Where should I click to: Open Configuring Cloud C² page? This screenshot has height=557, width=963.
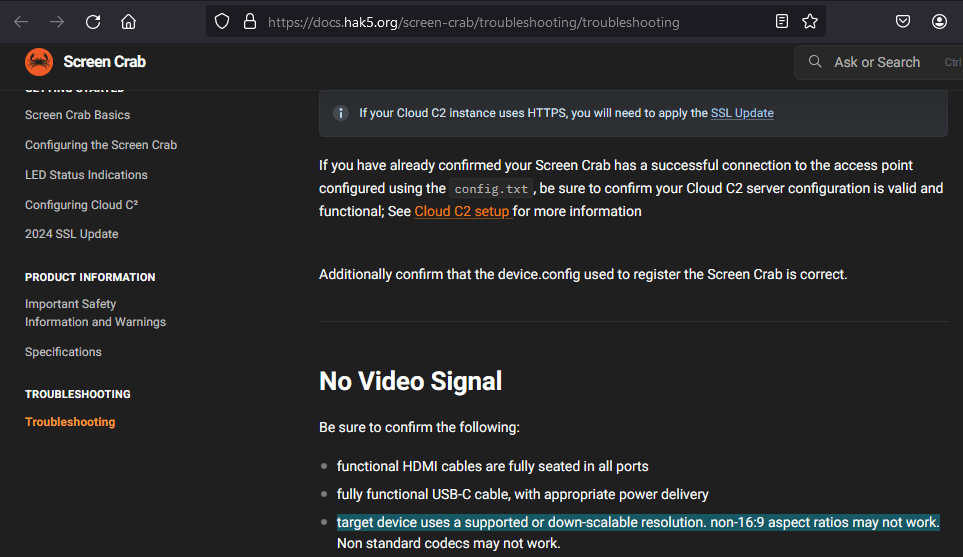click(81, 204)
